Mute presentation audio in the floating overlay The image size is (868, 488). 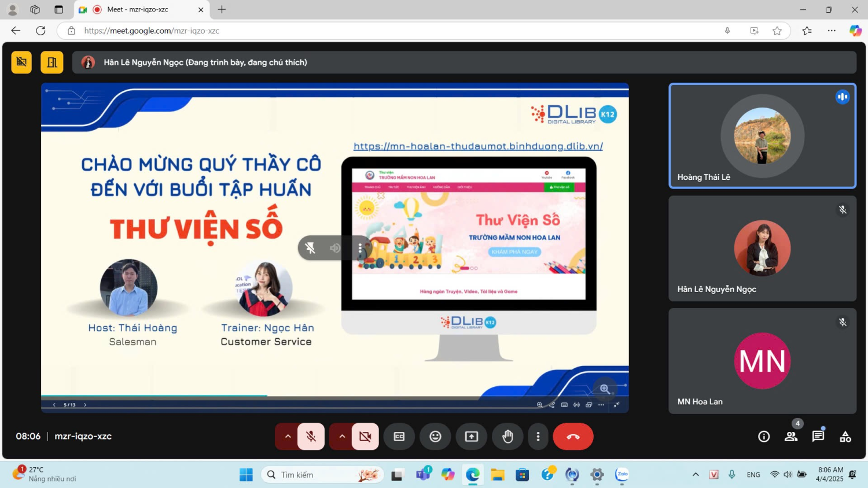point(310,248)
